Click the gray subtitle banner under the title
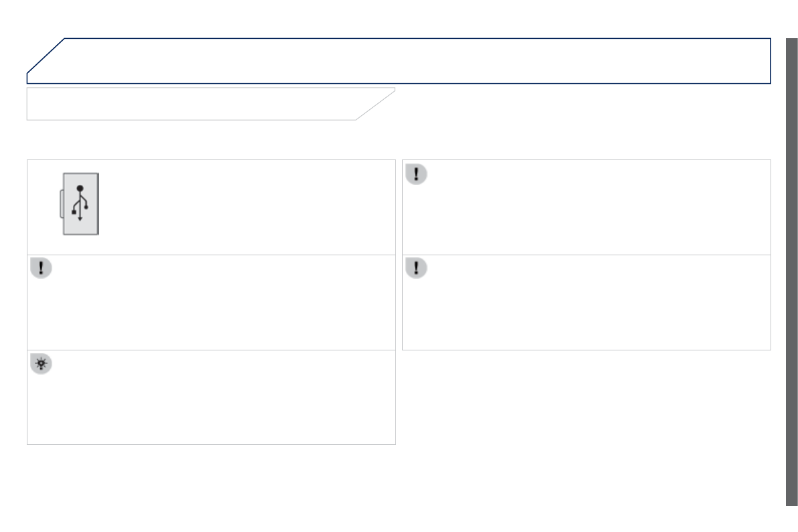Screen dimensions: 798x532 pyautogui.click(x=194, y=104)
